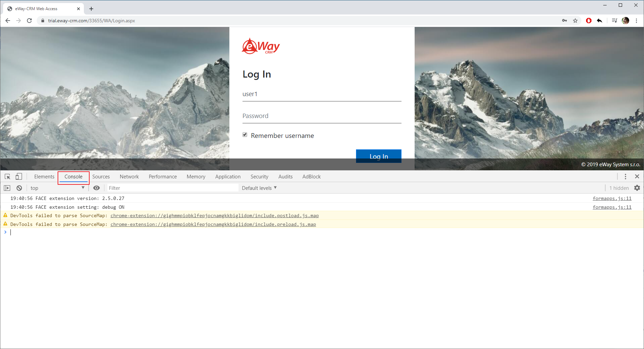Open Console settings gear

coord(637,188)
